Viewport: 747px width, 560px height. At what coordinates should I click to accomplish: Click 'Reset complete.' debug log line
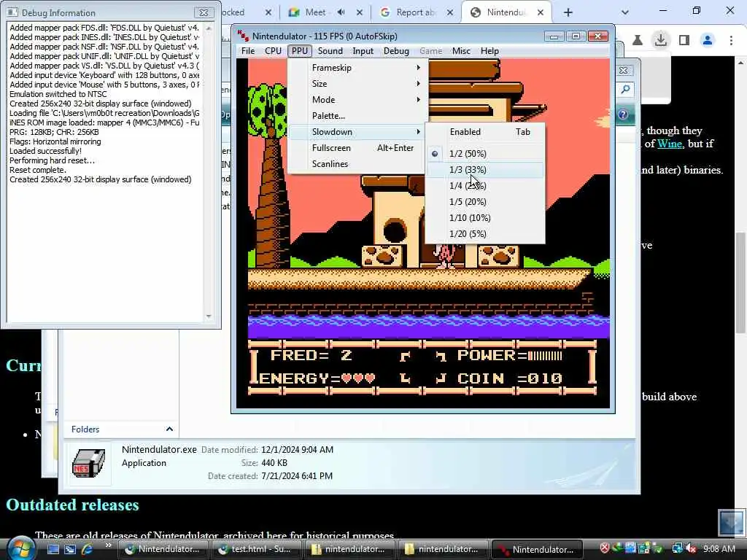38,170
